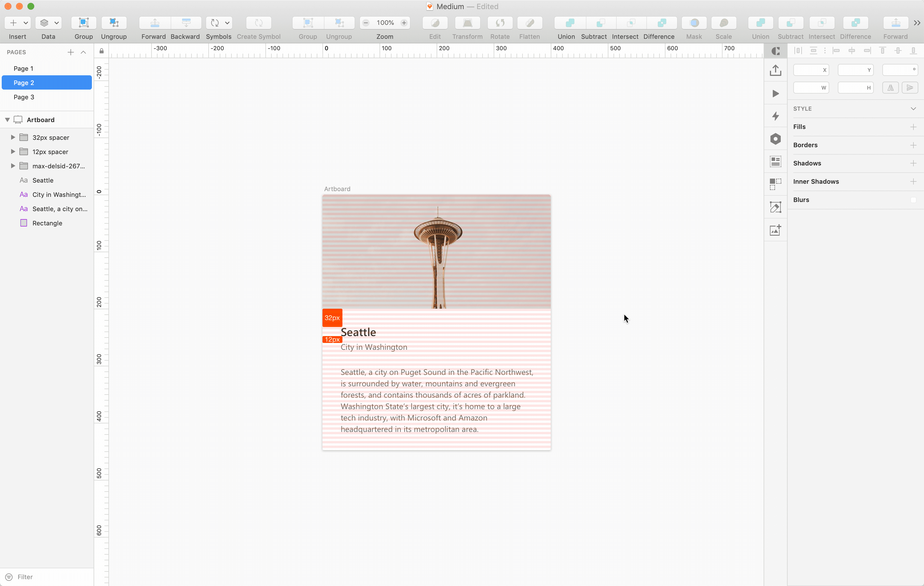
Task: Click the prototype preview play icon
Action: [775, 94]
